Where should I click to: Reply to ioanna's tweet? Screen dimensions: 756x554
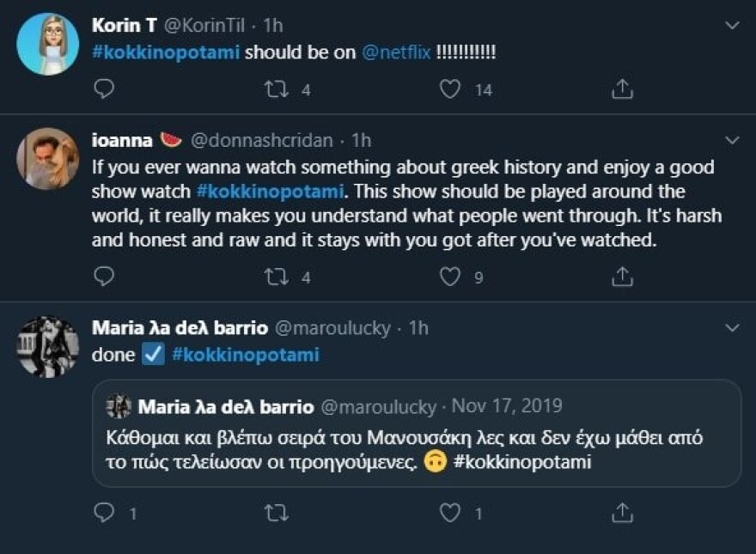click(103, 277)
